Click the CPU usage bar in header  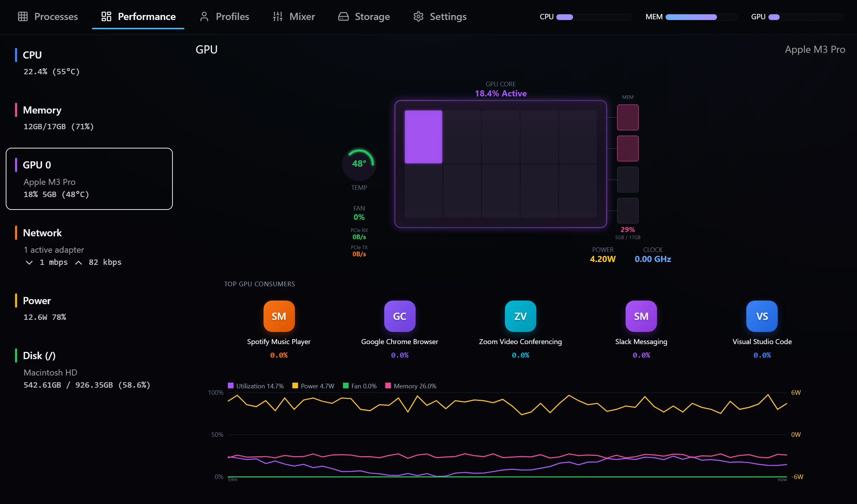coord(594,17)
